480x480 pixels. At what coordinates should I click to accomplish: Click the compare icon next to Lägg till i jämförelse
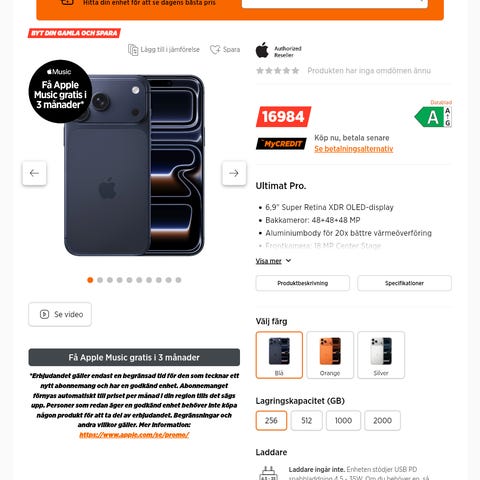pyautogui.click(x=133, y=50)
